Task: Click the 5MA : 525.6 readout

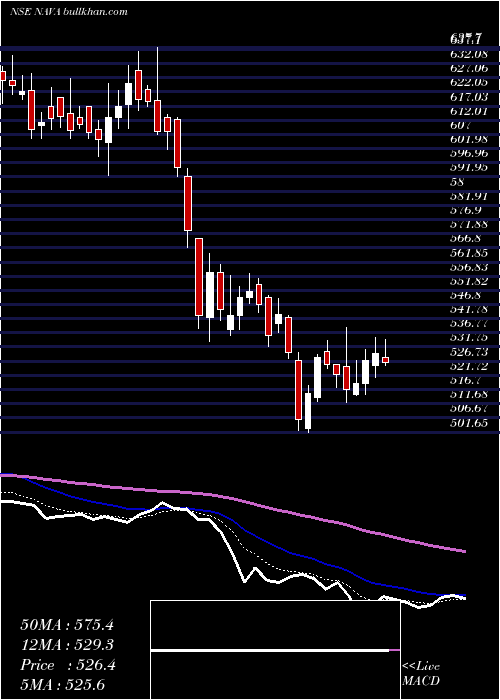Action: [x=63, y=685]
